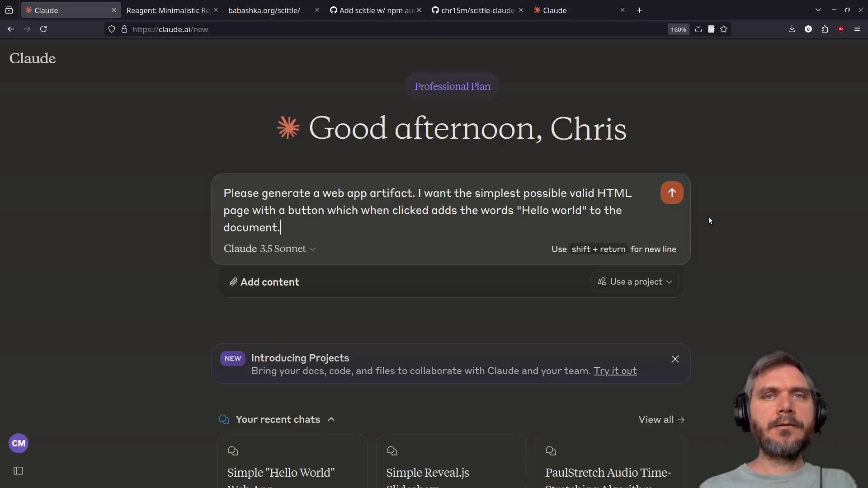The height and width of the screenshot is (488, 868).
Task: Open the Simple Reveal.js chat card
Action: [x=451, y=462]
